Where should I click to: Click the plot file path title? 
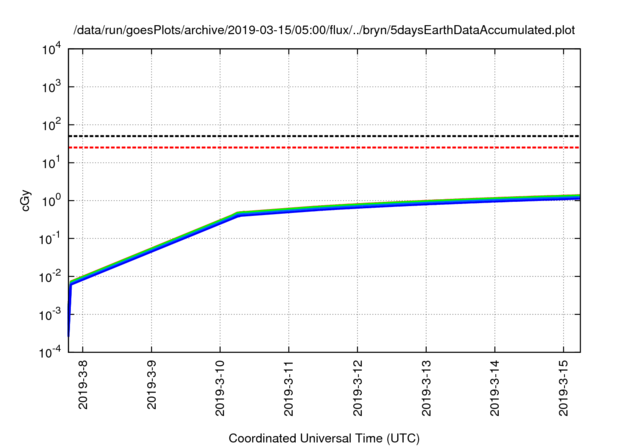324,31
